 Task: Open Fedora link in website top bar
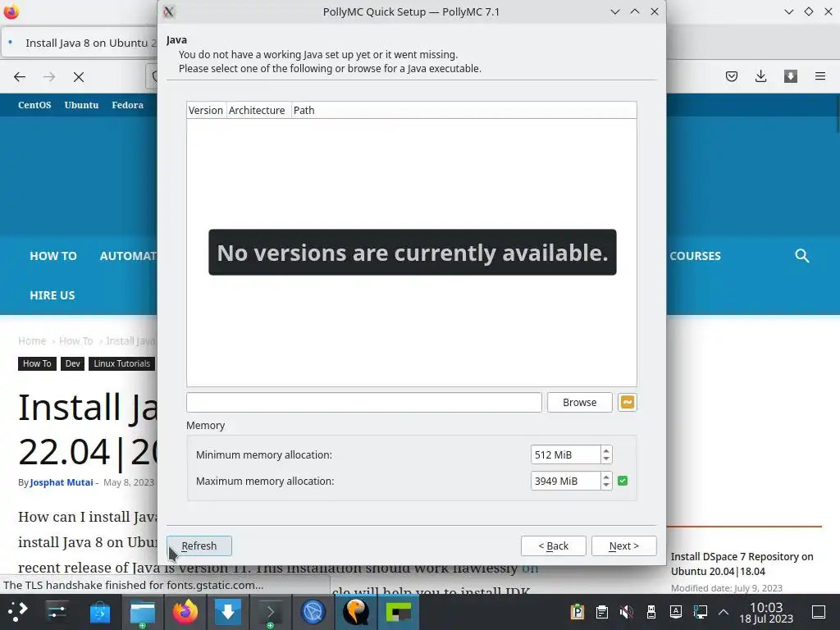(127, 105)
